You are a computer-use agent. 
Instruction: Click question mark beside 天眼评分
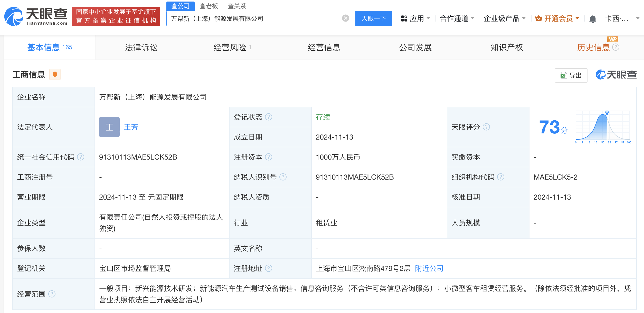click(x=486, y=127)
